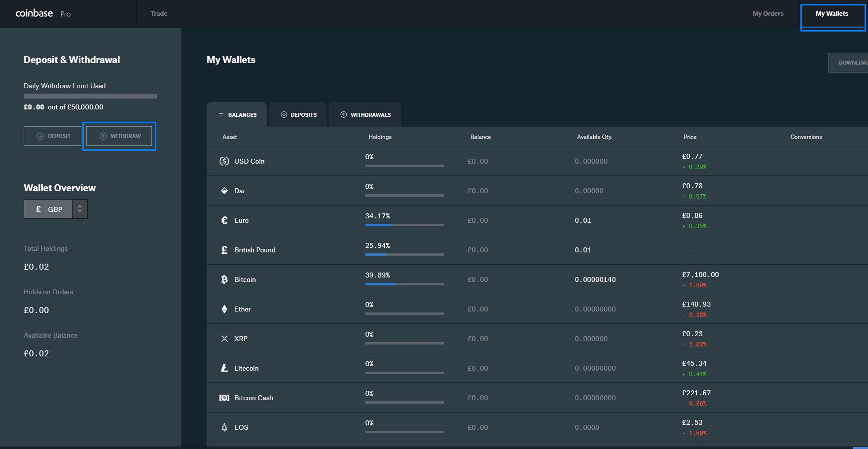Click the Daily Withdraw Limit progress bar
The height and width of the screenshot is (449, 868).
pyautogui.click(x=90, y=96)
